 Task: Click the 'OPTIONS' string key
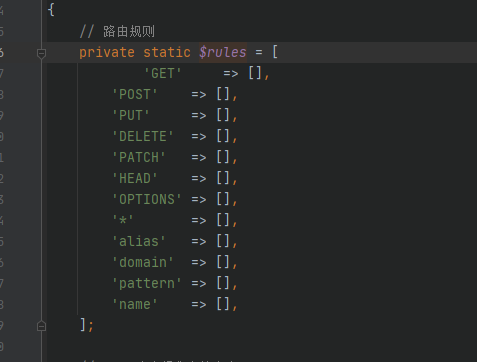[147, 199]
